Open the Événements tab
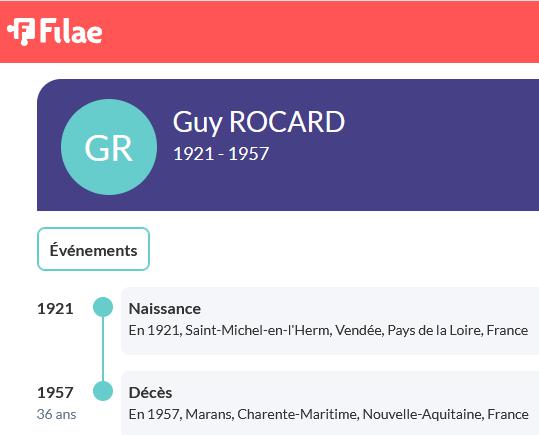The height and width of the screenshot is (435, 539). (93, 249)
